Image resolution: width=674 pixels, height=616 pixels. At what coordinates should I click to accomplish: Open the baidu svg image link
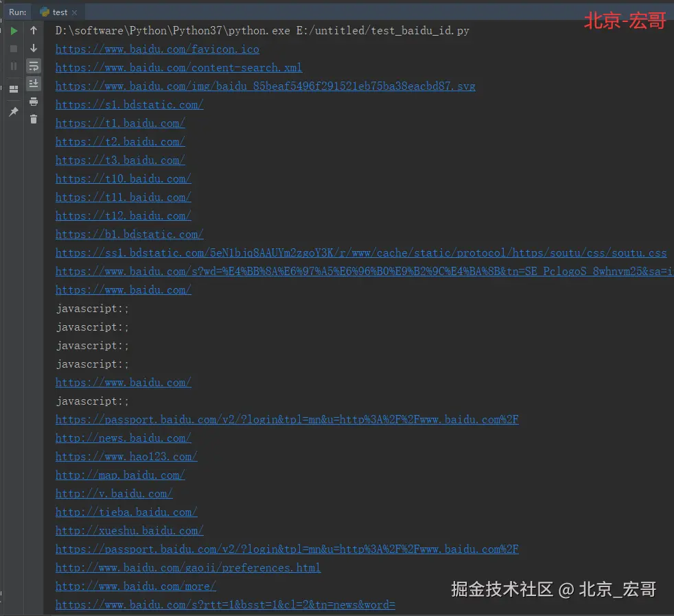coord(265,86)
